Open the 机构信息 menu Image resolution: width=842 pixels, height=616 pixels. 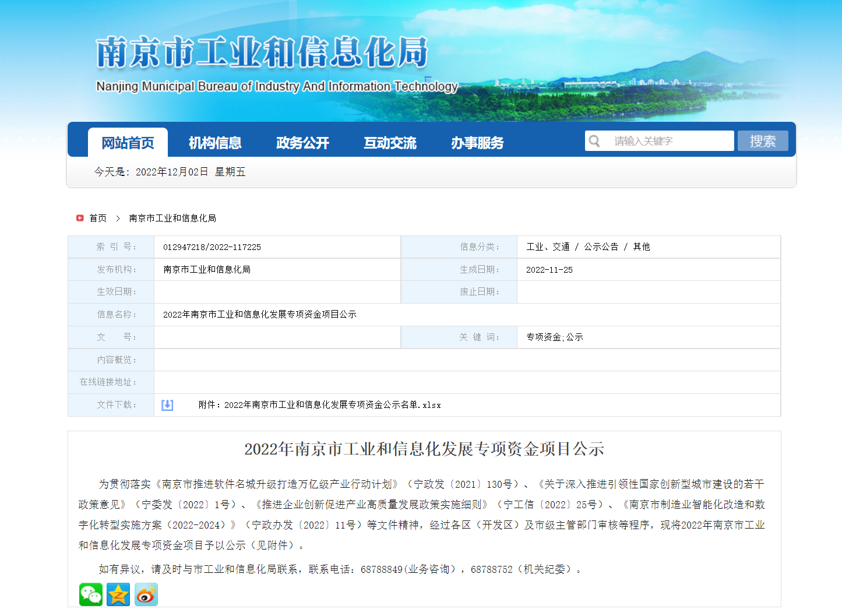(x=215, y=143)
